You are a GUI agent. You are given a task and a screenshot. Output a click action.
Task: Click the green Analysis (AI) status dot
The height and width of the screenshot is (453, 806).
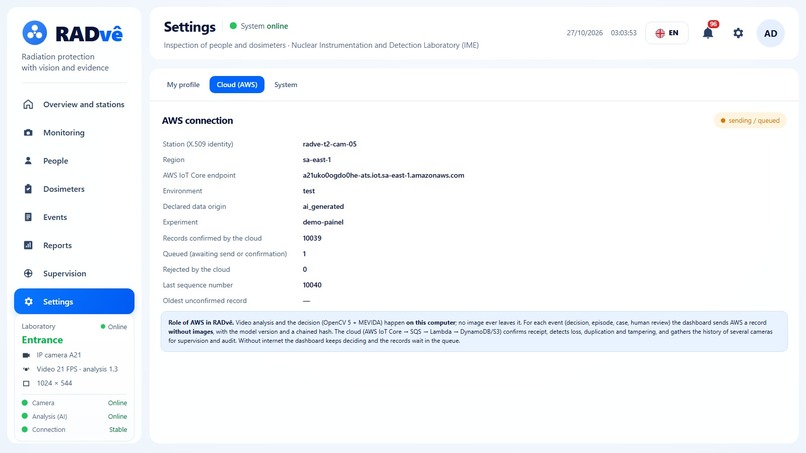click(x=25, y=416)
